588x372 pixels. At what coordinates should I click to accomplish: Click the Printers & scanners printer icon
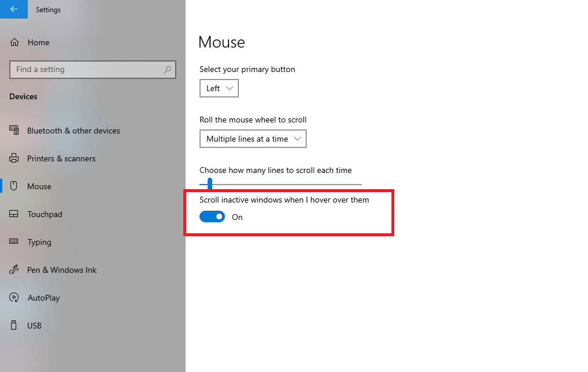(14, 158)
